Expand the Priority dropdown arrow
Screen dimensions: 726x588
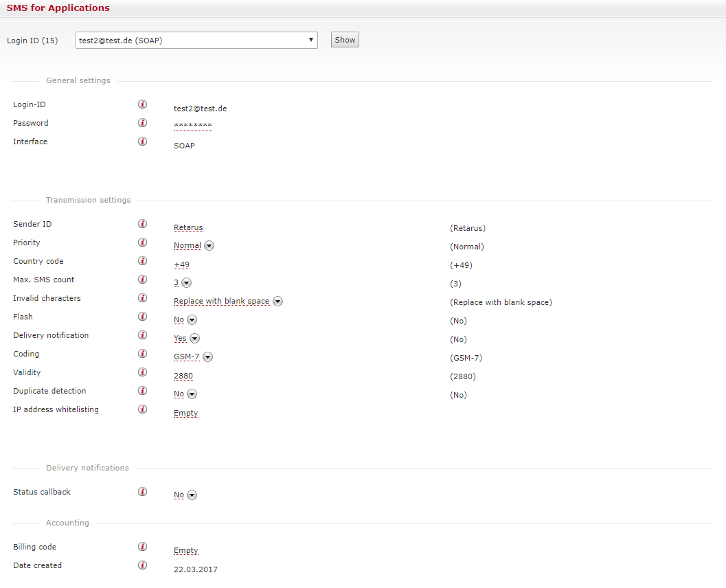(209, 246)
